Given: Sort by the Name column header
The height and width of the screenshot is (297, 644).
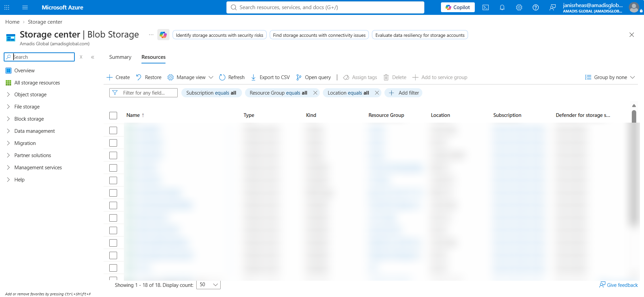Looking at the screenshot, I should tap(135, 115).
